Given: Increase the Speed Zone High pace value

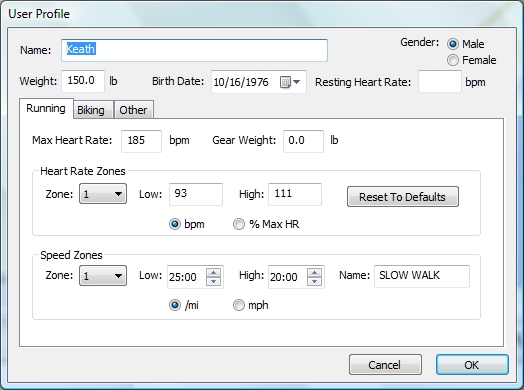Looking at the screenshot, I should (x=314, y=272).
